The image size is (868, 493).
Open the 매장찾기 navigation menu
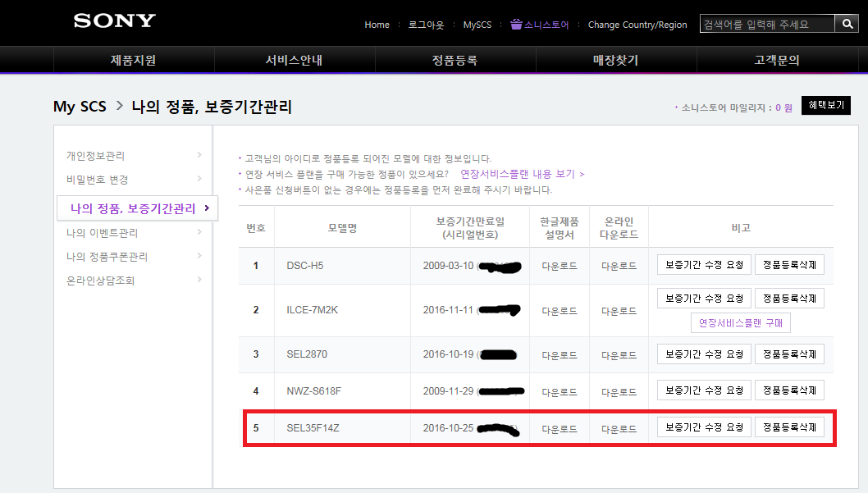615,60
